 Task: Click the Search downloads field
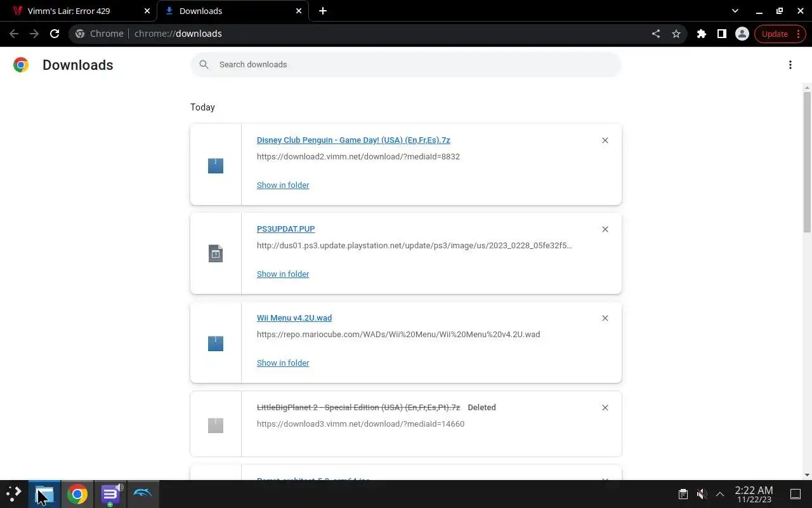[x=406, y=65]
